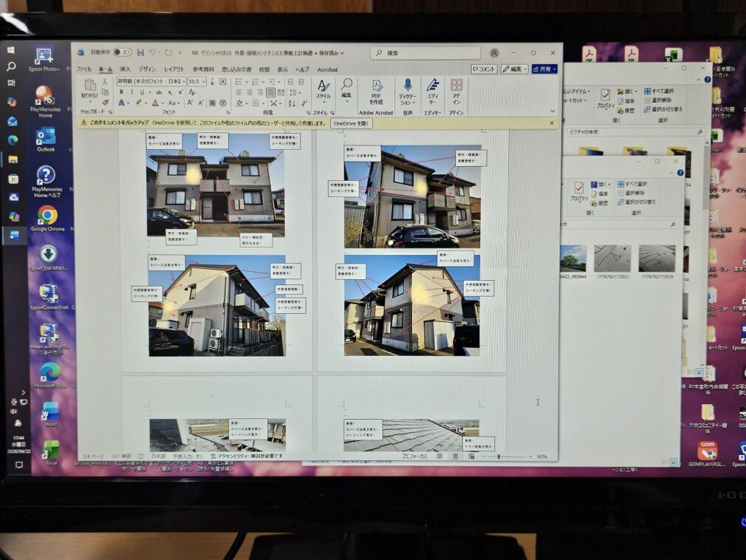Image resolution: width=746 pixels, height=560 pixels.
Task: Open the font size 10.5 dropdown
Action: coord(203,81)
